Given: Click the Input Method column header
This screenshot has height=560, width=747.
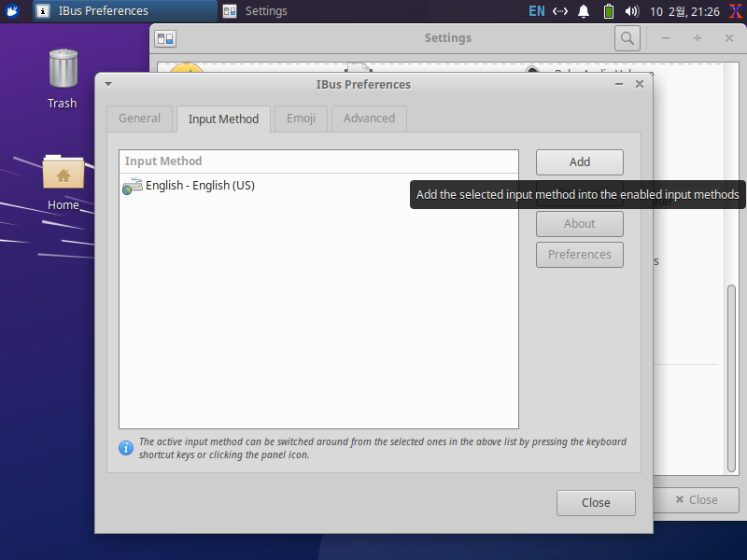Looking at the screenshot, I should click(318, 161).
